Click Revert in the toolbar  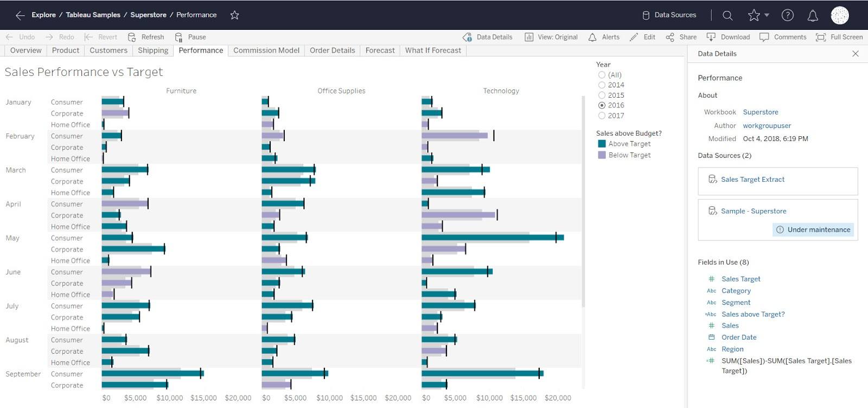(101, 37)
